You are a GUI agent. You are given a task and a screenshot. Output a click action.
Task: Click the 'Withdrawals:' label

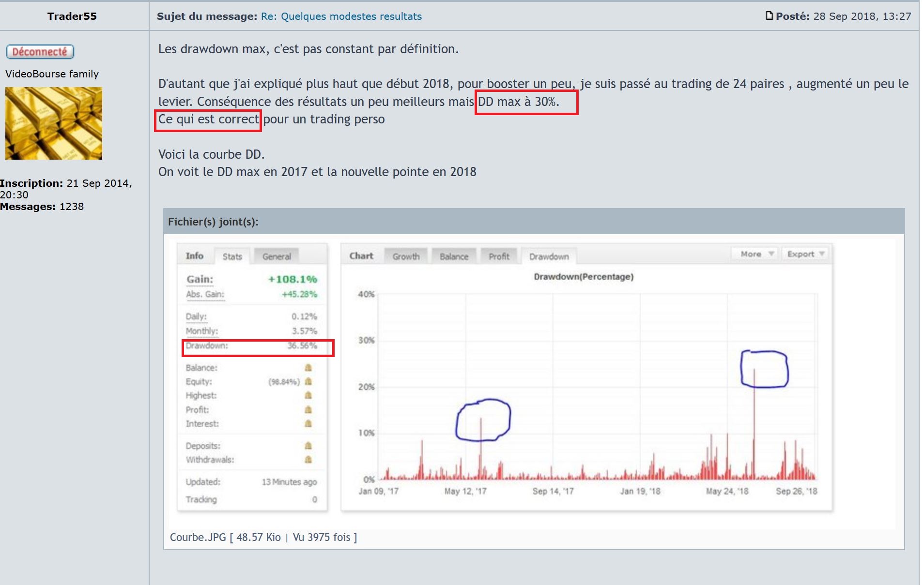(210, 460)
